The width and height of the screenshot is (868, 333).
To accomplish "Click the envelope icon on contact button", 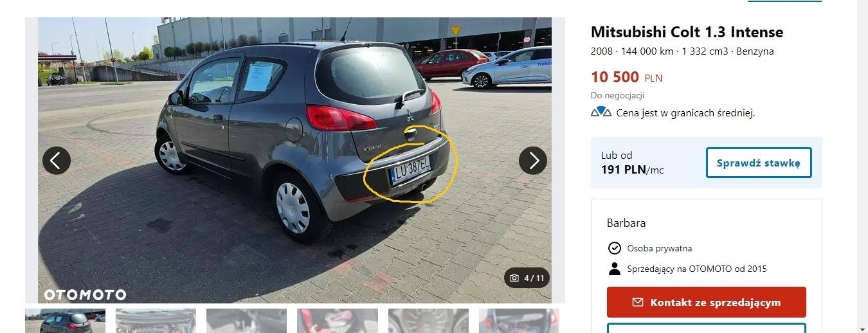I will pos(638,302).
